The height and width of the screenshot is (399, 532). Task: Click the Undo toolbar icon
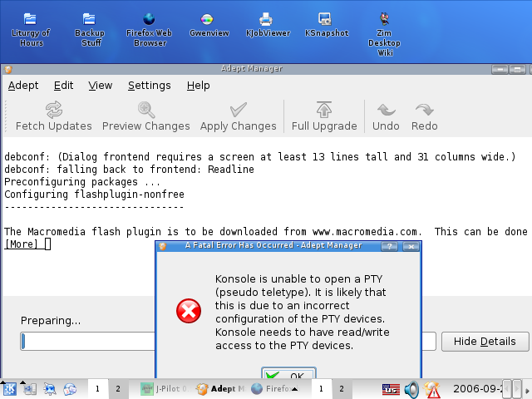click(x=386, y=116)
